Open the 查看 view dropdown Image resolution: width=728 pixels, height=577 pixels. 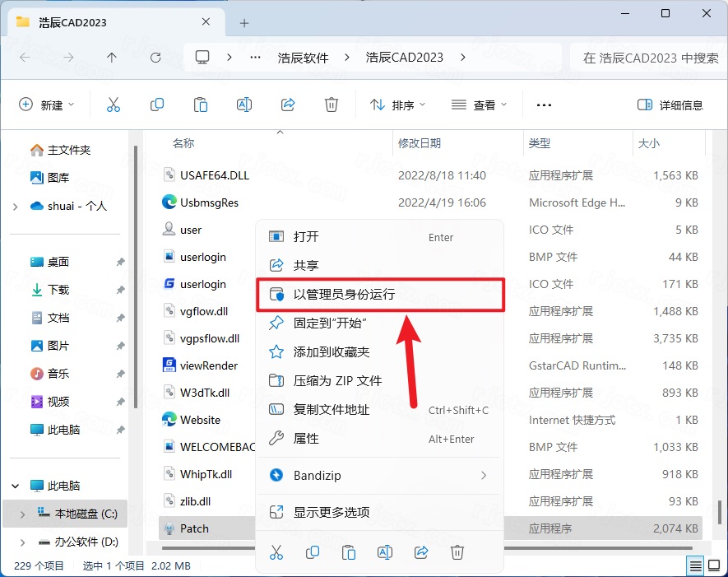click(480, 105)
